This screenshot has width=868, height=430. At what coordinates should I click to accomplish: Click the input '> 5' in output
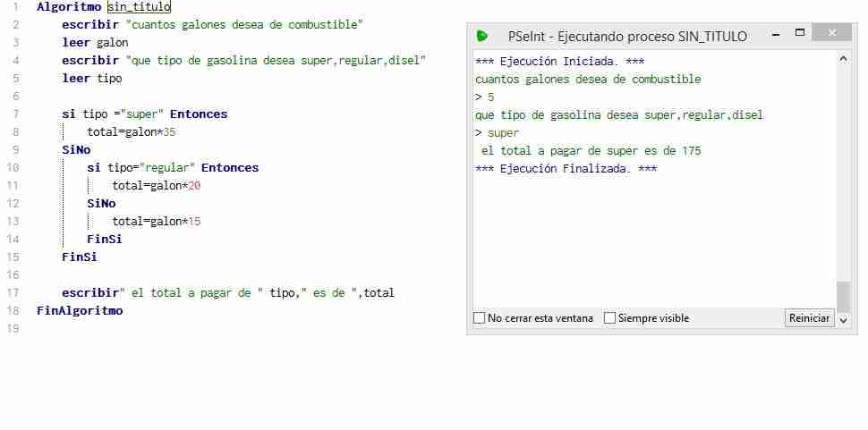click(484, 97)
